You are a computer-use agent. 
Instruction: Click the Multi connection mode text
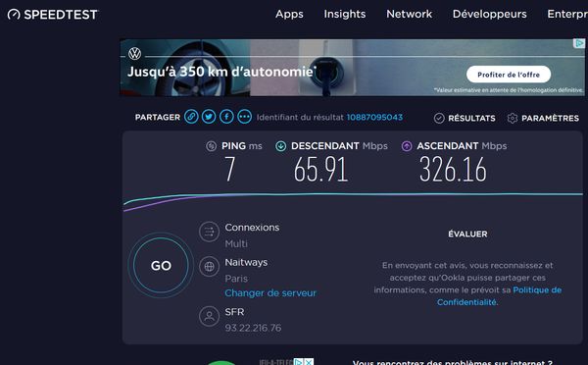[236, 243]
